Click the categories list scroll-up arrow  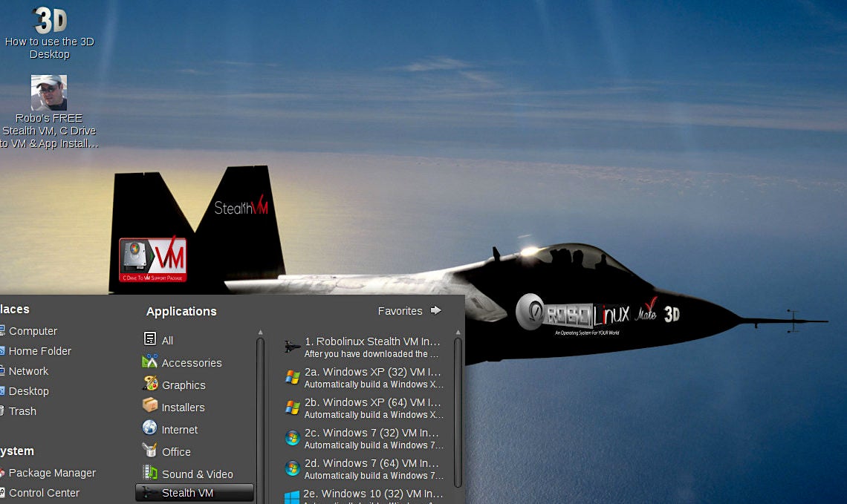[x=260, y=332]
